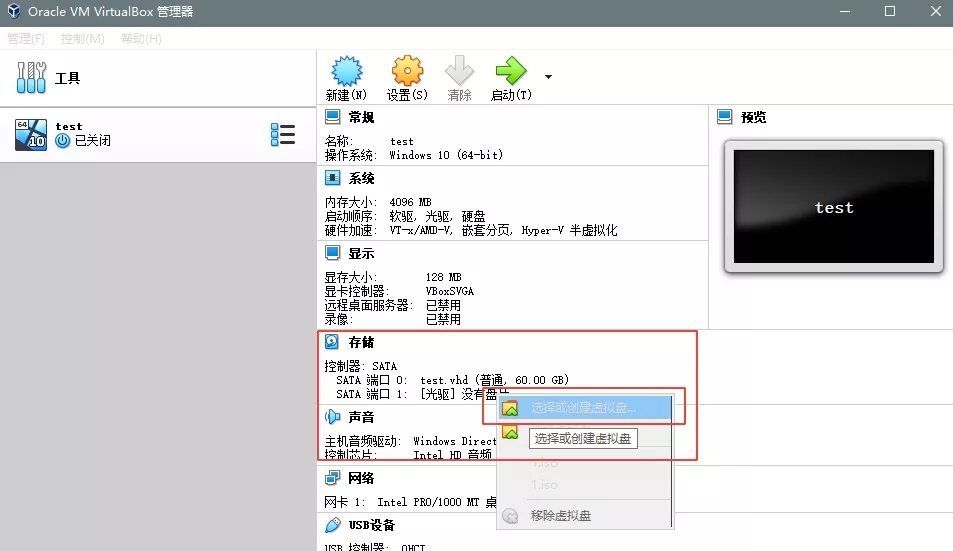The height and width of the screenshot is (551, 953).
Task: Click the chip icon beside 系统
Action: [332, 178]
